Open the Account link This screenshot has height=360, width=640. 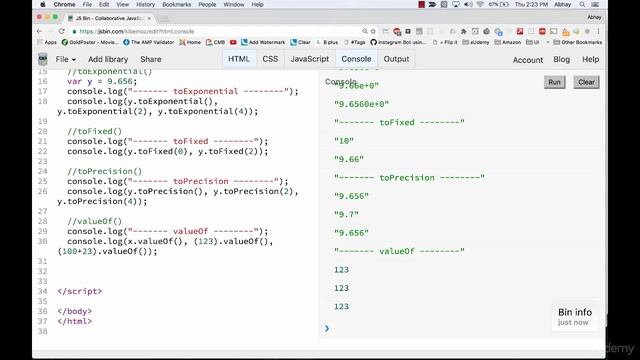pos(528,60)
